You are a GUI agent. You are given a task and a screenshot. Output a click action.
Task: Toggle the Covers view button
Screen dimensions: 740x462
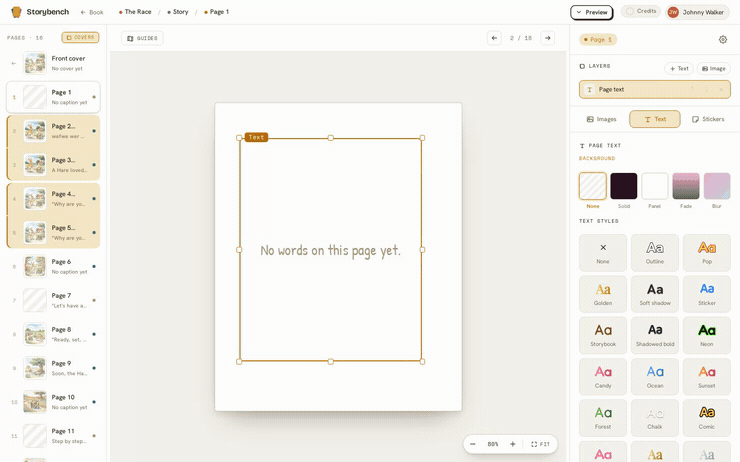[x=80, y=37]
